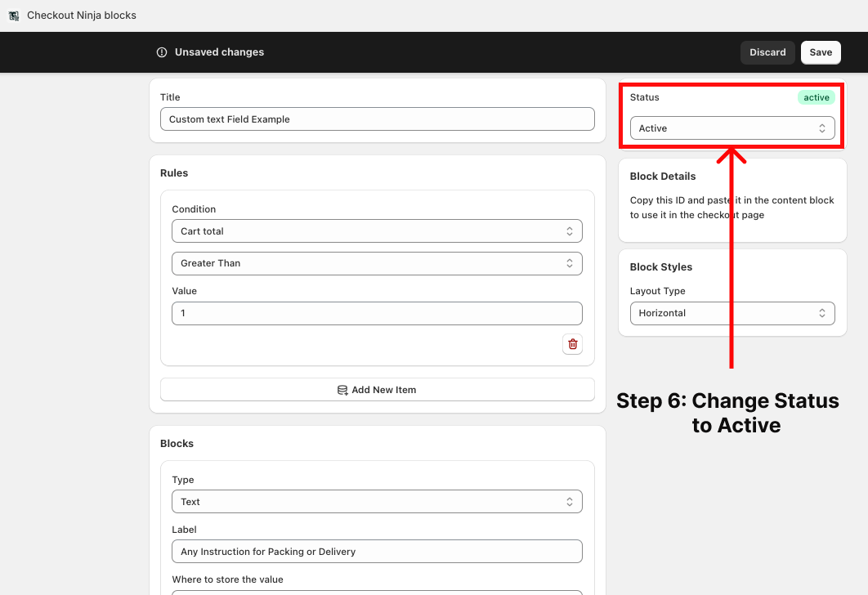Click into the Title text field
The height and width of the screenshot is (595, 868).
[x=377, y=119]
